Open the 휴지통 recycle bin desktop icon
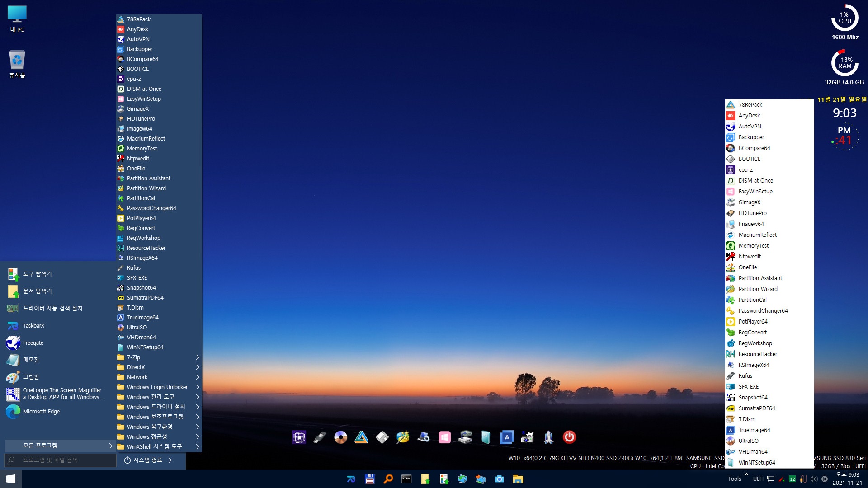The image size is (868, 488). 17,64
